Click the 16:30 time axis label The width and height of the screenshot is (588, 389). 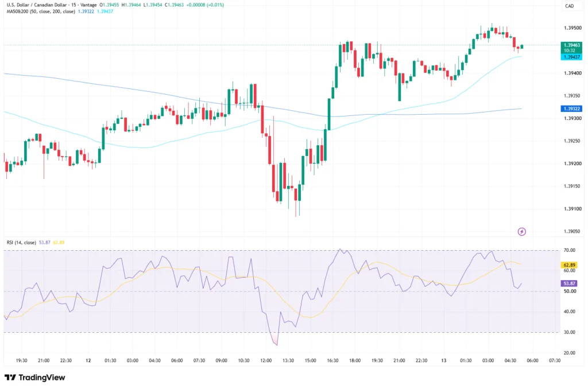(x=332, y=360)
